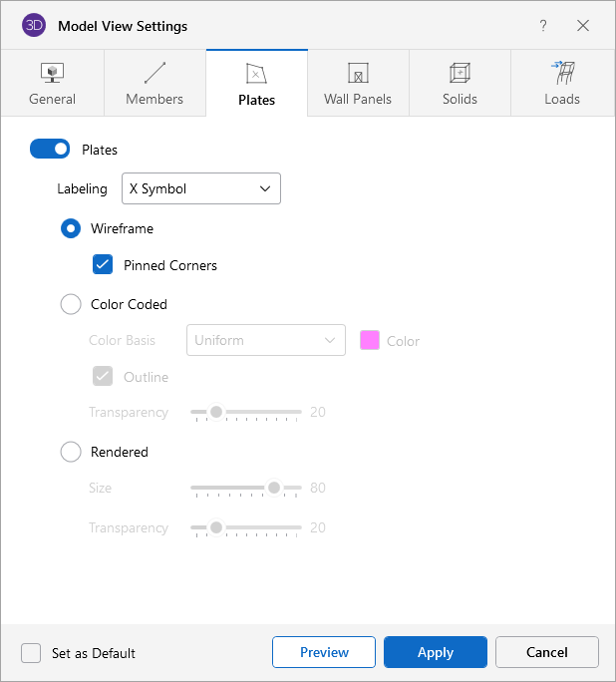Select the Color Coded radio option
Viewport: 616px width, 682px height.
click(x=71, y=304)
